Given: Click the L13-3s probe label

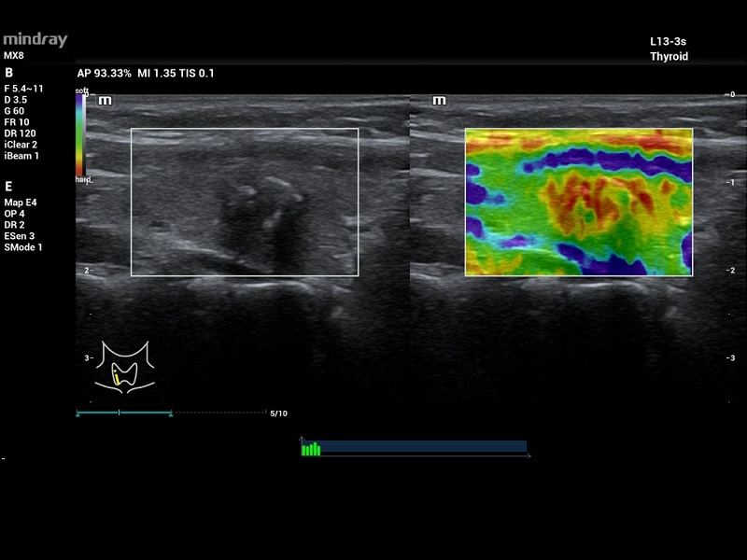Looking at the screenshot, I should point(669,43).
